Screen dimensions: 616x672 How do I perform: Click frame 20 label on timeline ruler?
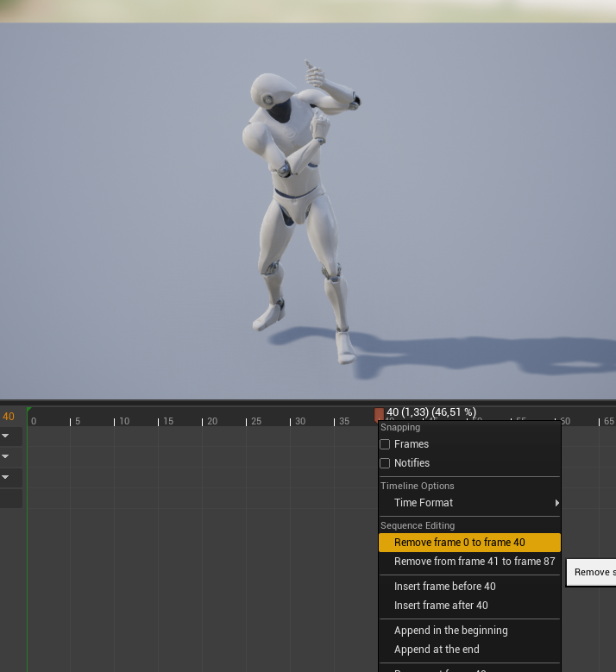212,421
